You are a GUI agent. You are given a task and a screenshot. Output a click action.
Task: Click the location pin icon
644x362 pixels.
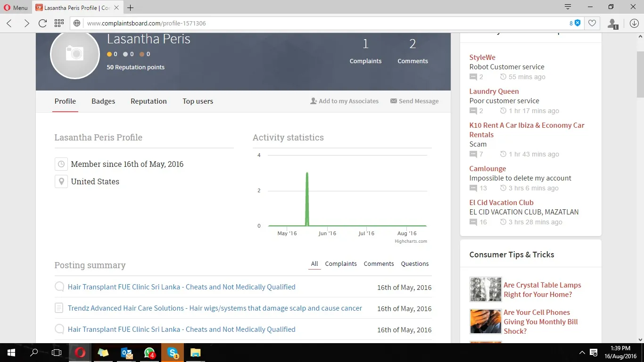click(x=61, y=181)
